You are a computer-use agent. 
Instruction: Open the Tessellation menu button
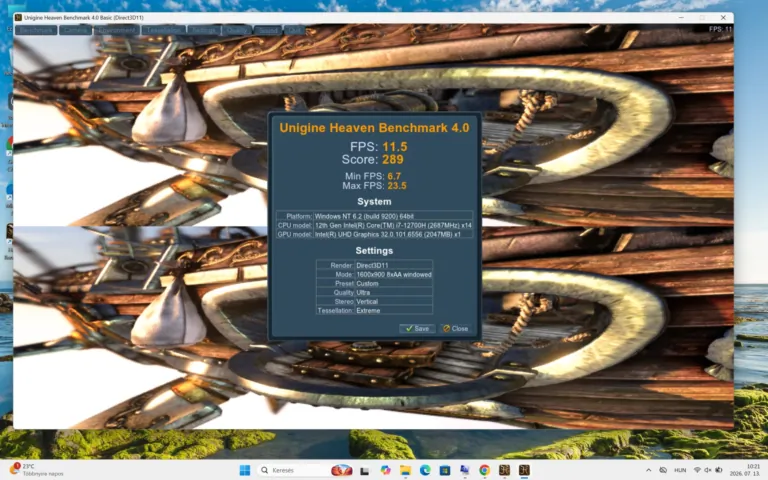164,30
